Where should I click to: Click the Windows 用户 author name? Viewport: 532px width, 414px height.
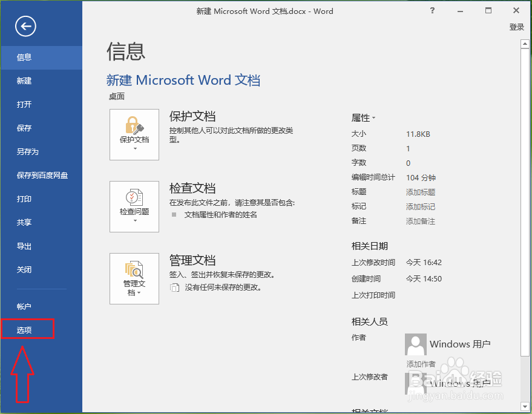[460, 344]
